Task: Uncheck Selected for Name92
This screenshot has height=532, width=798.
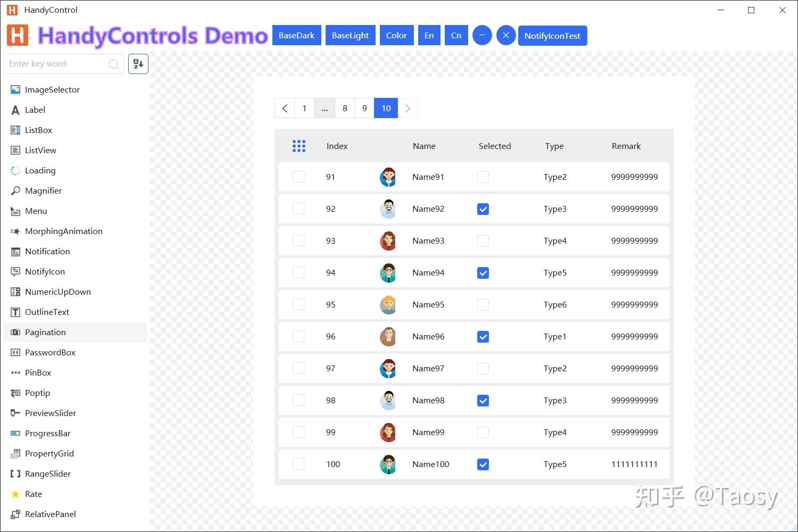Action: point(483,209)
